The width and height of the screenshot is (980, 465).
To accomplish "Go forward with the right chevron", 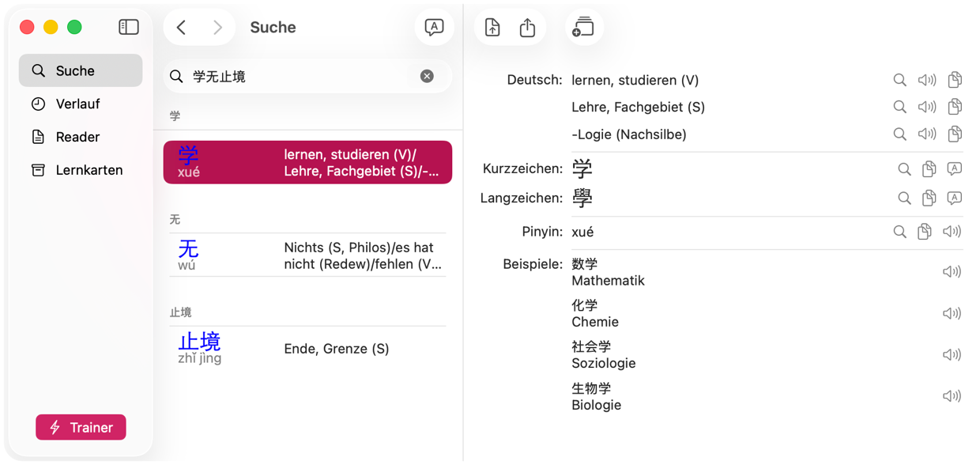I will tap(217, 28).
